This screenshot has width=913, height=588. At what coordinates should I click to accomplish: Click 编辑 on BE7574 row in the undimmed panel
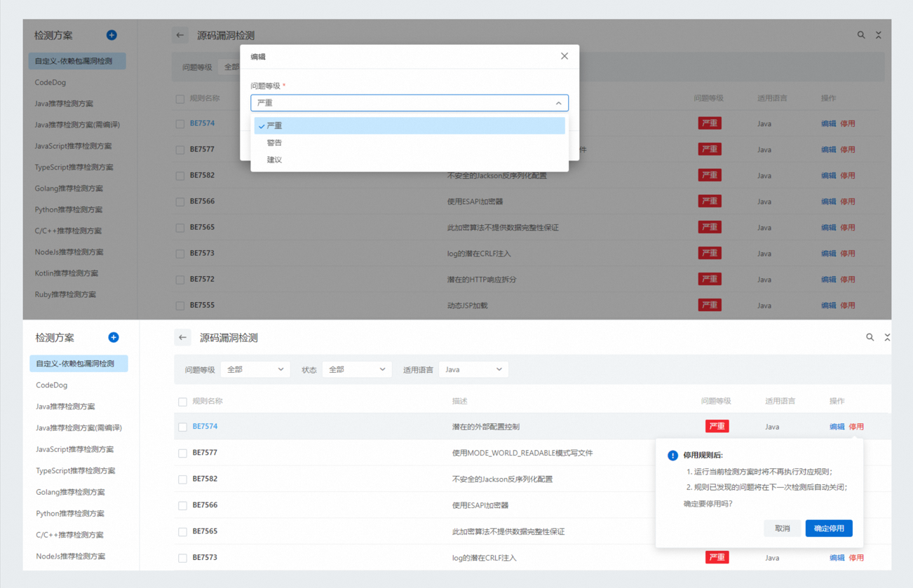[837, 426]
